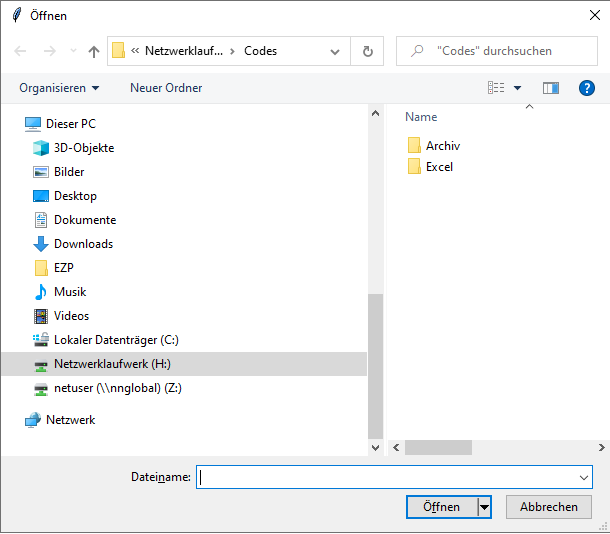The height and width of the screenshot is (534, 610).
Task: Click the EZP yellow folder icon
Action: click(41, 268)
